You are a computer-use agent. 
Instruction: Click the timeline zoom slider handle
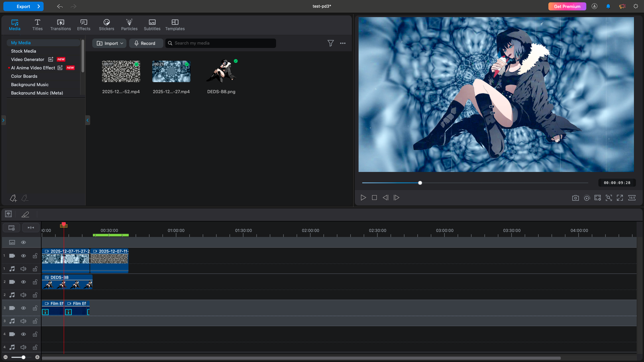point(23,357)
